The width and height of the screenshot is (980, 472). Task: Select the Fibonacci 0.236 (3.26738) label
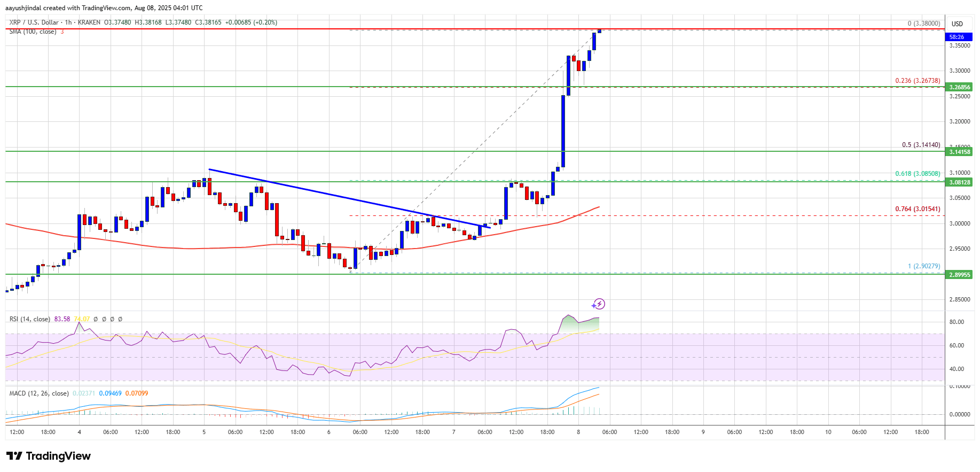tap(918, 81)
